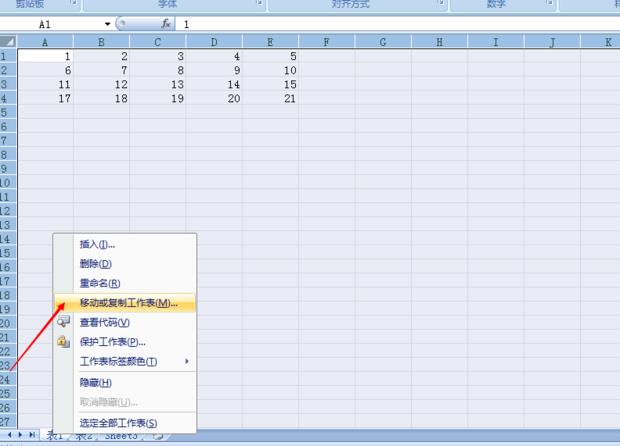This screenshot has width=620, height=446.
Task: Select column H header
Action: point(439,42)
